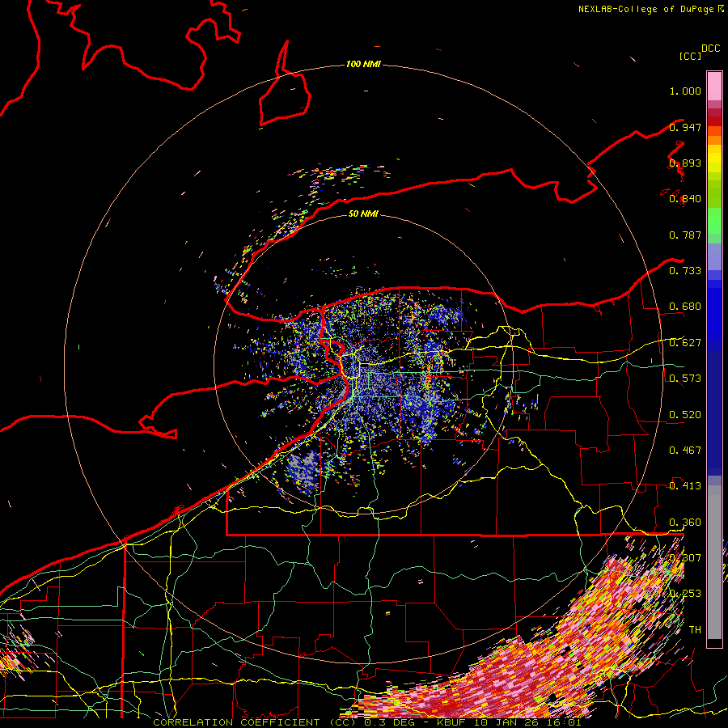Click the KBUF station identifier
Screen dimensions: 728x728
coord(453,722)
